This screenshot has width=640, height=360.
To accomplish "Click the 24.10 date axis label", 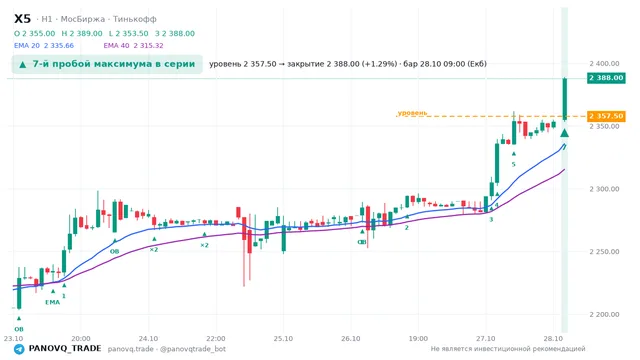I will point(148,338).
